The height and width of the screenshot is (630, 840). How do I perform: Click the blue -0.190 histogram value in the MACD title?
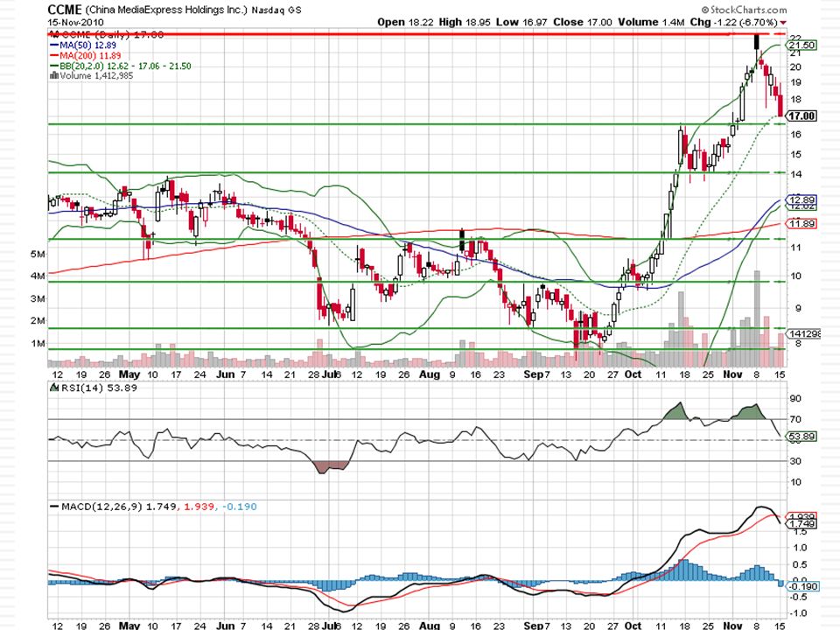coord(238,507)
